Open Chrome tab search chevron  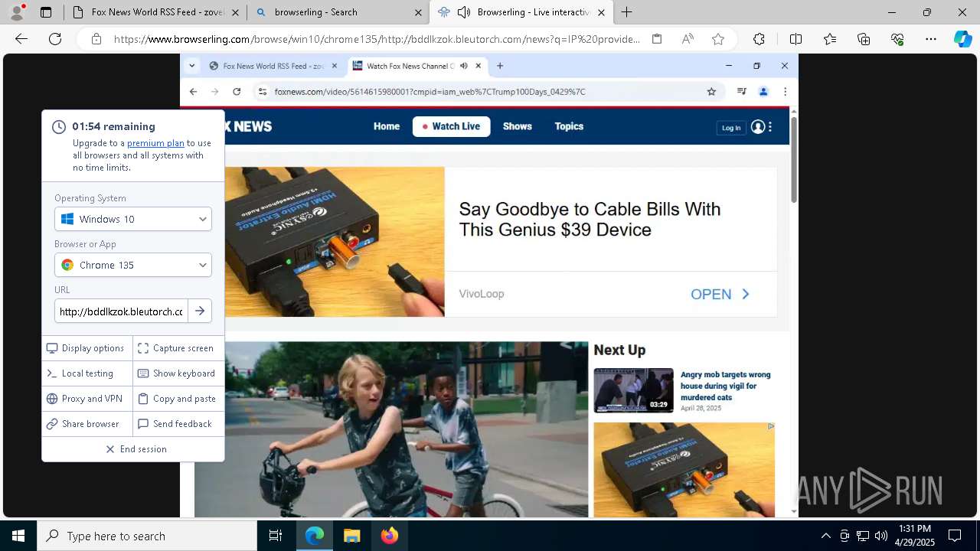(x=191, y=66)
